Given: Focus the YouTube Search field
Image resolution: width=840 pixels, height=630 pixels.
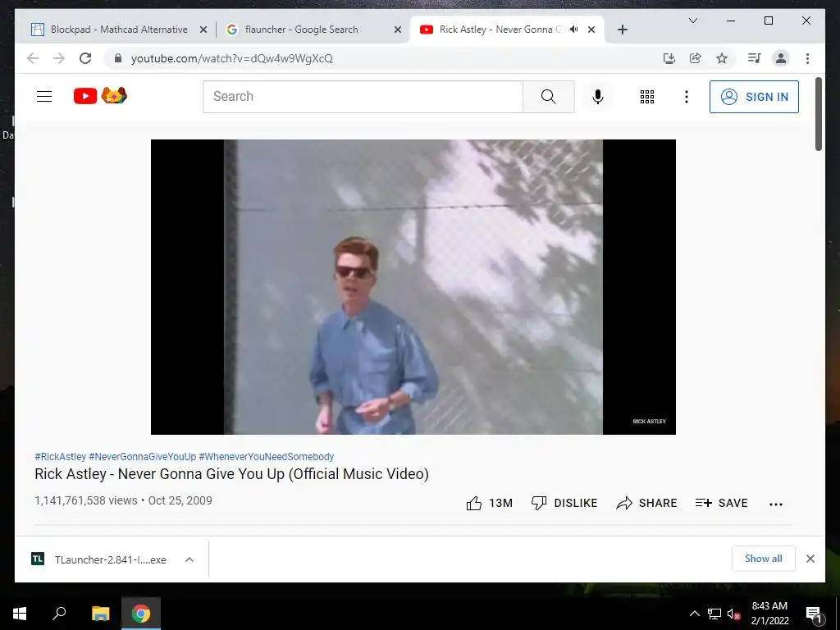Looking at the screenshot, I should (363, 97).
